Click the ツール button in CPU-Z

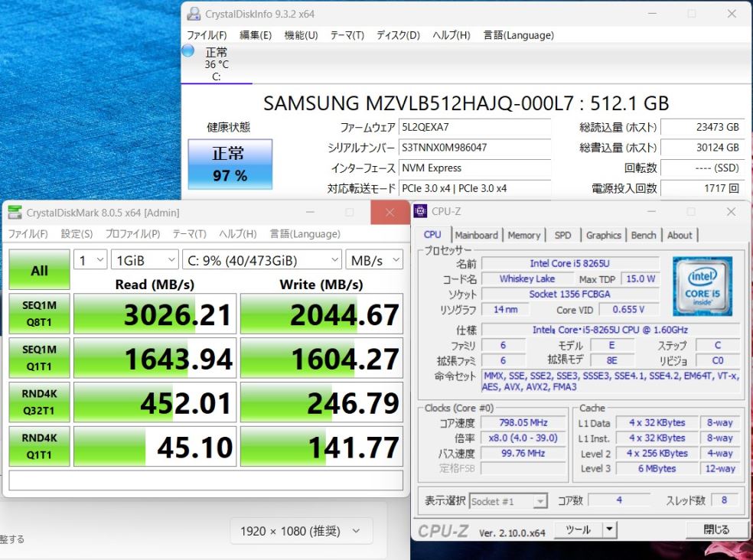coord(579,529)
